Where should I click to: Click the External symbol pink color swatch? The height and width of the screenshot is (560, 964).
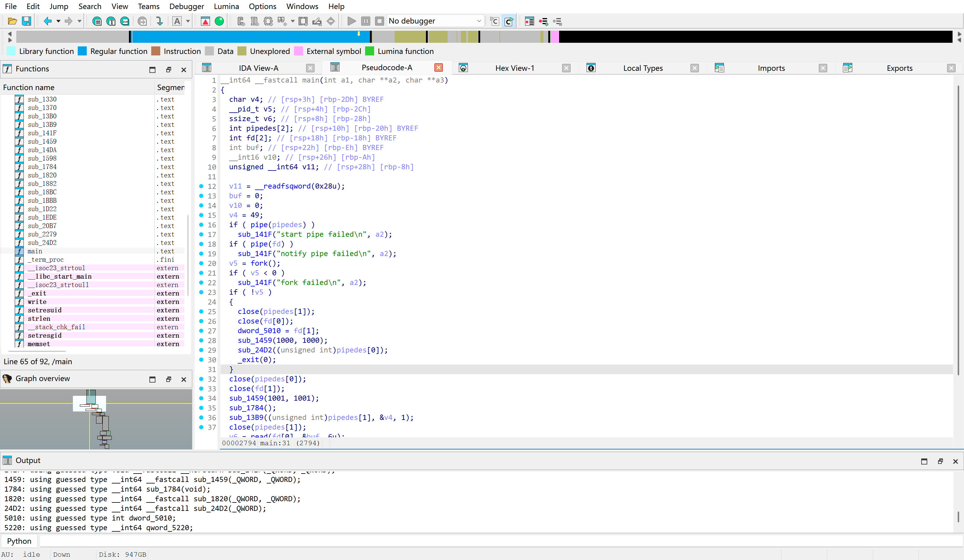[x=299, y=51]
